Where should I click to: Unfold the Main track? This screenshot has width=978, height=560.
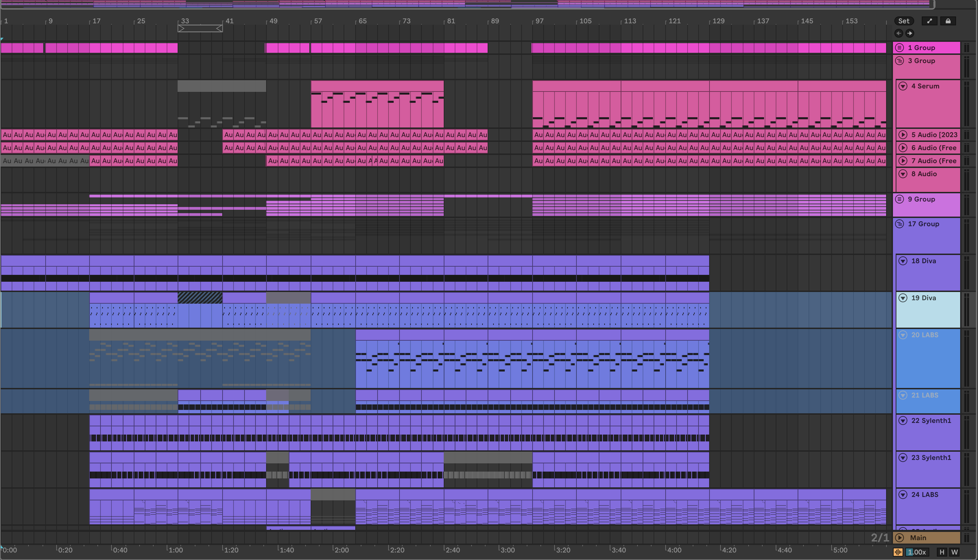coord(899,538)
